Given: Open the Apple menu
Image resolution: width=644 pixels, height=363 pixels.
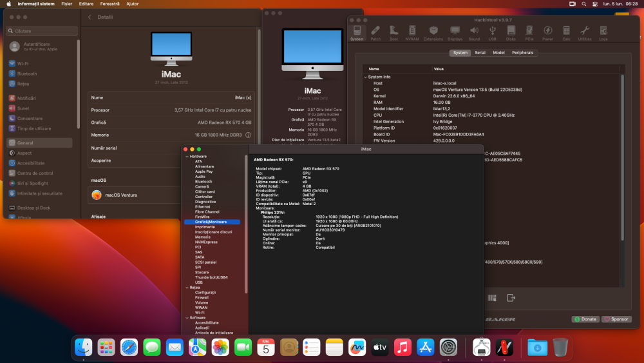Looking at the screenshot, I should (8, 4).
